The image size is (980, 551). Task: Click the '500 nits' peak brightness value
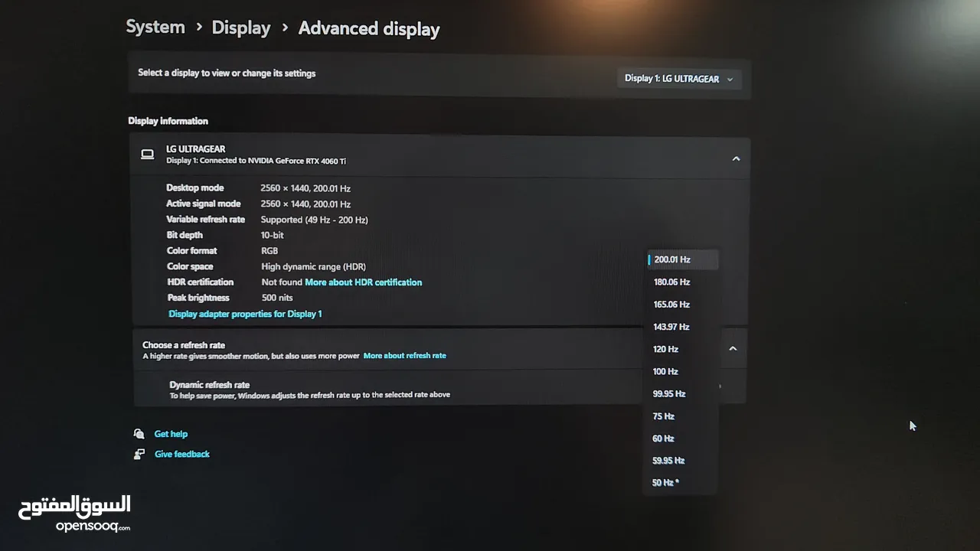277,298
